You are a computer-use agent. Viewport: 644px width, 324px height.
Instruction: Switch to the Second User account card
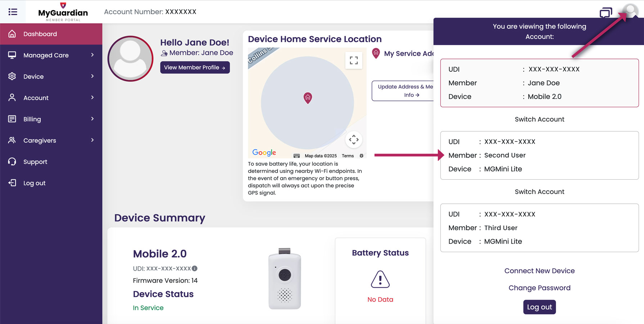coord(539,155)
